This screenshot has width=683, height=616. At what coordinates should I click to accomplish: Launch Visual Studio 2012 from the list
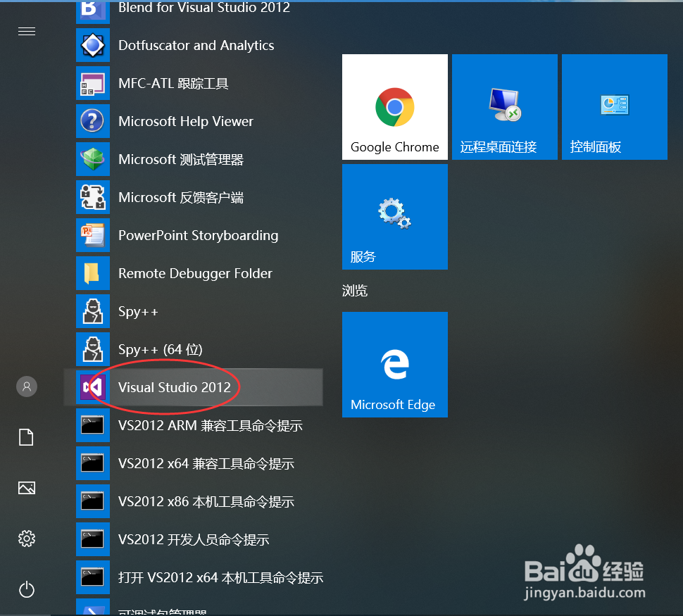point(194,387)
